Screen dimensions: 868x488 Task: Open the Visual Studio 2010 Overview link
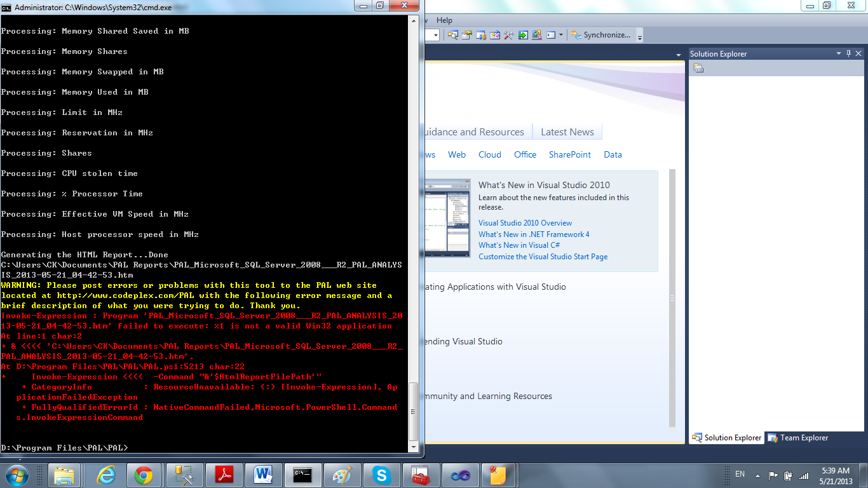pos(525,223)
